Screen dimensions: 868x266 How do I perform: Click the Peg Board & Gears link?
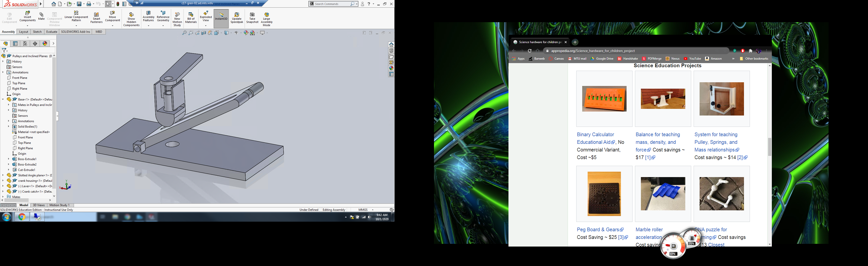(x=598, y=230)
